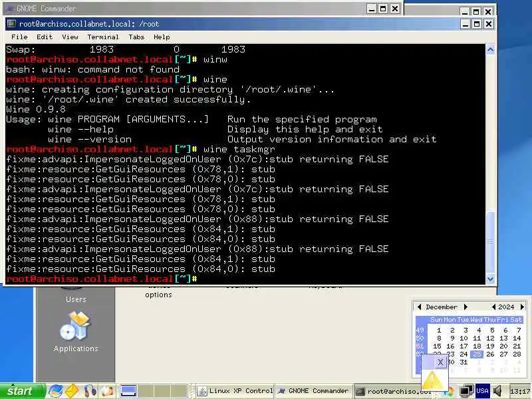Open the Edit menu in terminal
The height and width of the screenshot is (399, 532).
click(x=45, y=37)
